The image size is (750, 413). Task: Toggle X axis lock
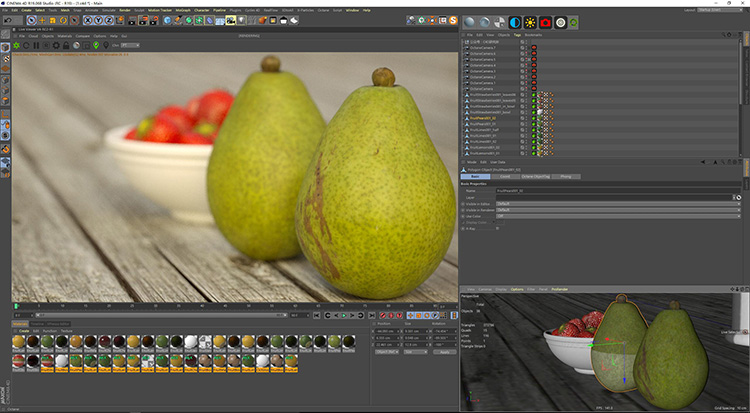click(88, 20)
